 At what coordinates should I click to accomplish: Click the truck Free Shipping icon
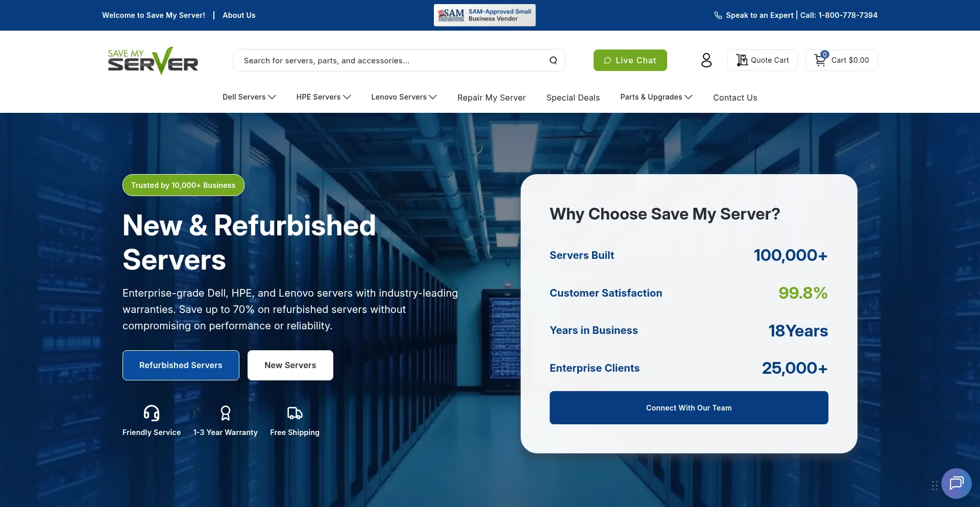pyautogui.click(x=295, y=413)
